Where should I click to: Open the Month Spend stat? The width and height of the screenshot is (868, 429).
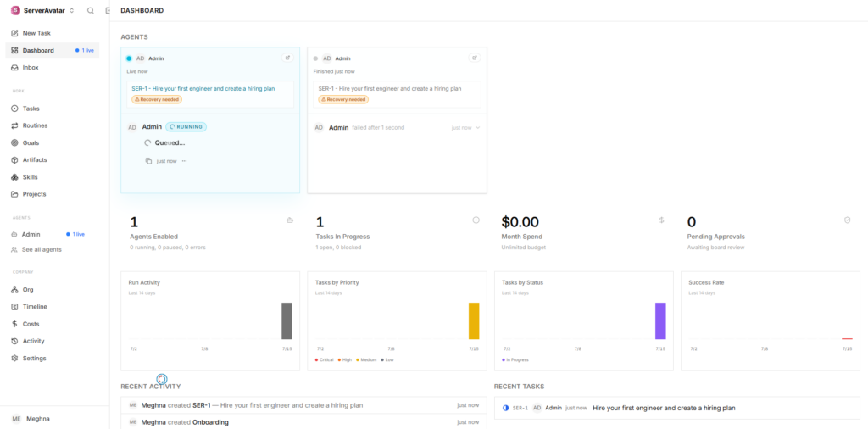583,232
